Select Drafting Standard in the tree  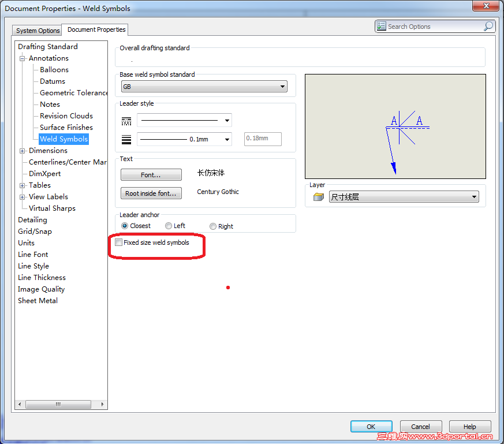[47, 47]
